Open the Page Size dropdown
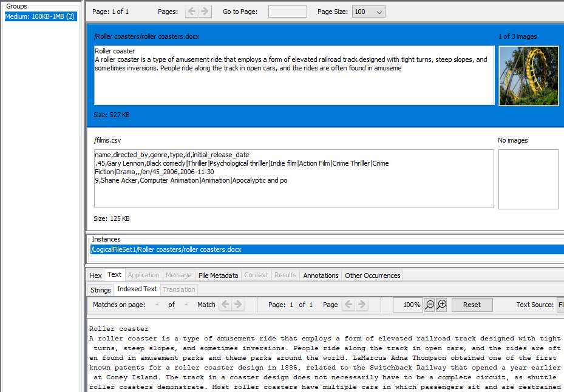 coord(368,11)
